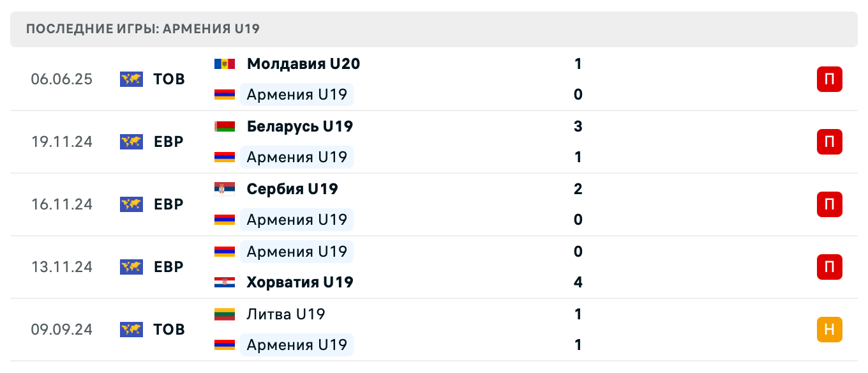Click the Moldova U20 flag icon
Viewport: 868px width, 373px height.
[225, 64]
